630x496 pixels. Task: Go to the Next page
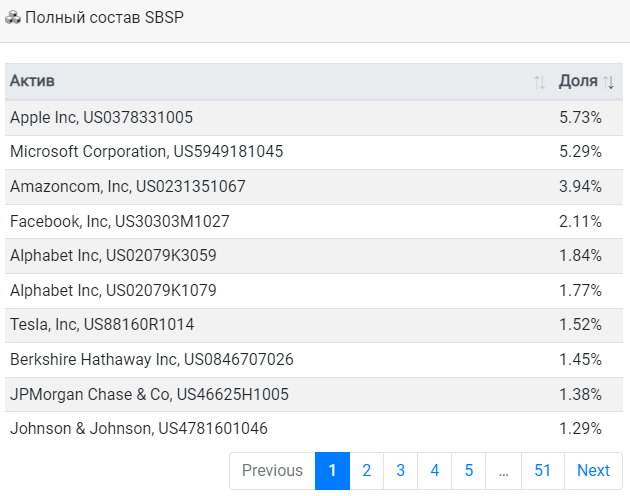593,471
